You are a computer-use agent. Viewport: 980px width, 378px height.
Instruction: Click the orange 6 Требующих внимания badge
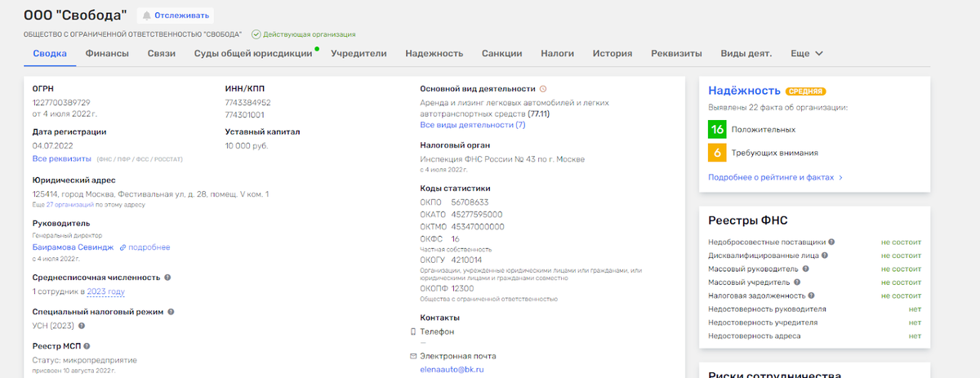tap(717, 153)
